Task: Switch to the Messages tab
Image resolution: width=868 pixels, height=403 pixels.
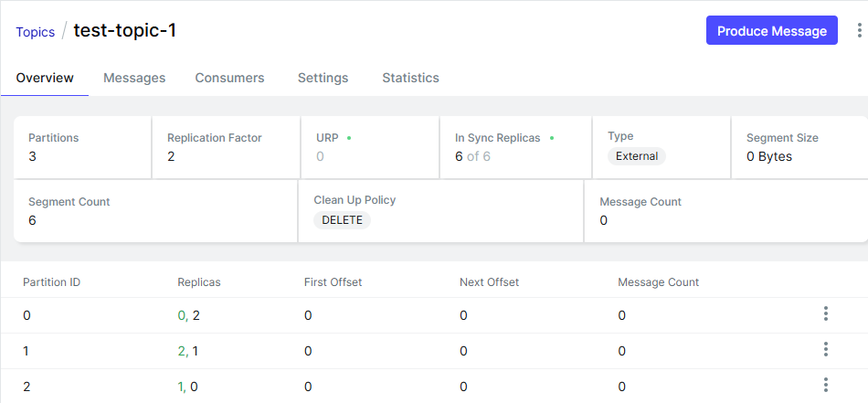Action: 134,78
